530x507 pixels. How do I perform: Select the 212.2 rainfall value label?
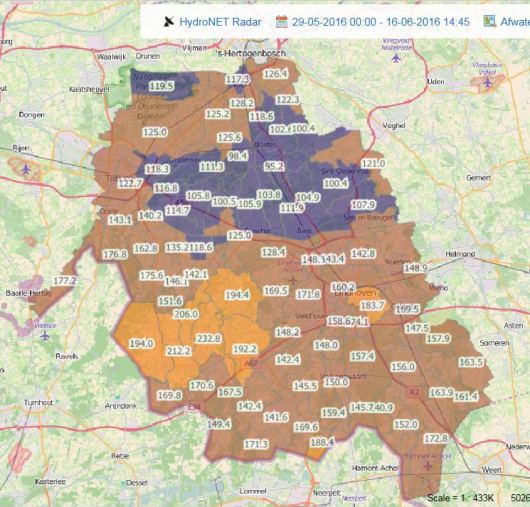178,351
